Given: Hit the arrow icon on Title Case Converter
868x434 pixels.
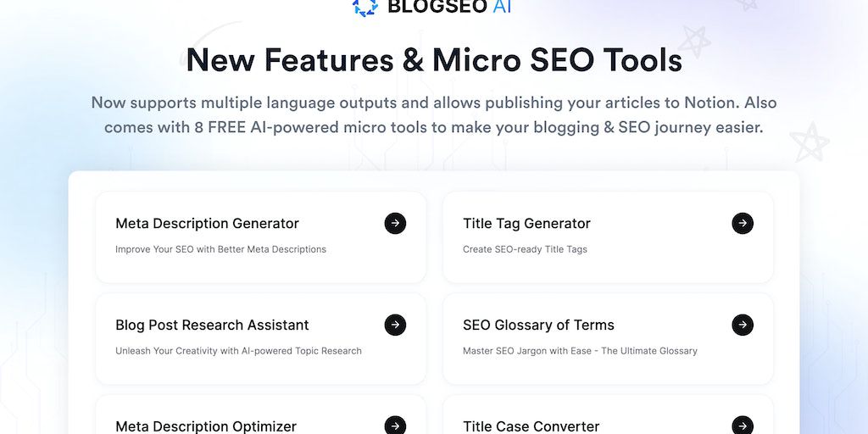Looking at the screenshot, I should pos(743,425).
